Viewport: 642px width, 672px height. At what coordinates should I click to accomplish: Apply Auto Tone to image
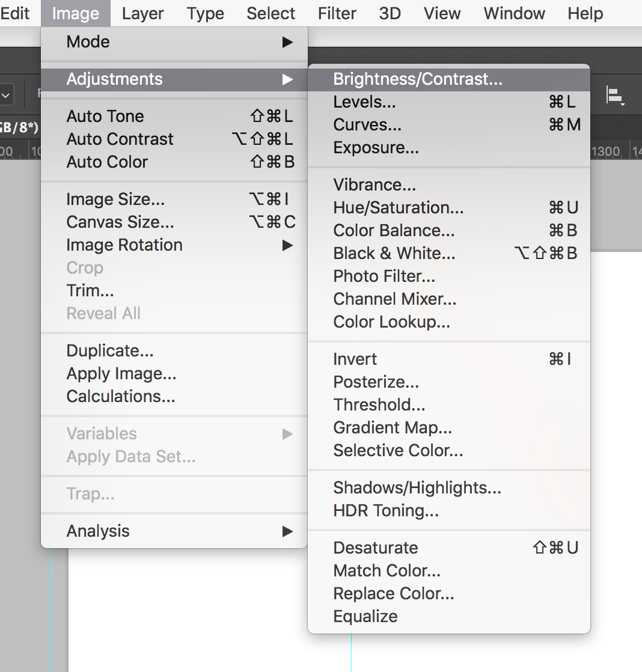(x=105, y=117)
